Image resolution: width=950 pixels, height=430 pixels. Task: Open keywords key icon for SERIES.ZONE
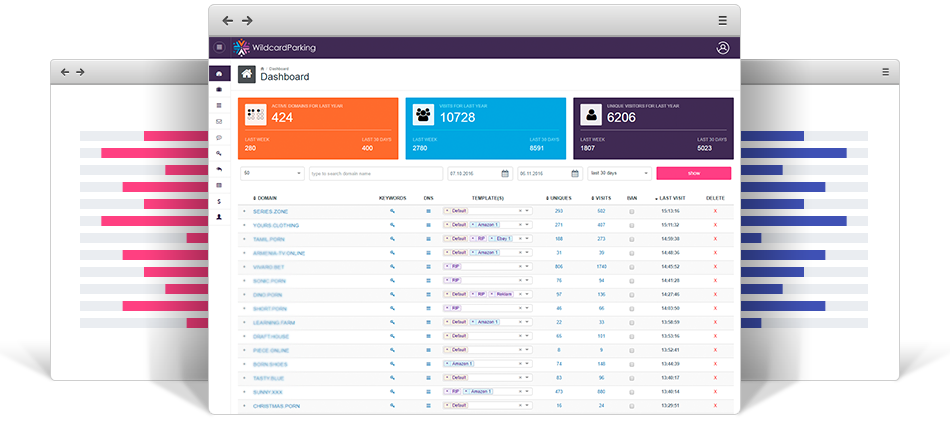tap(392, 211)
